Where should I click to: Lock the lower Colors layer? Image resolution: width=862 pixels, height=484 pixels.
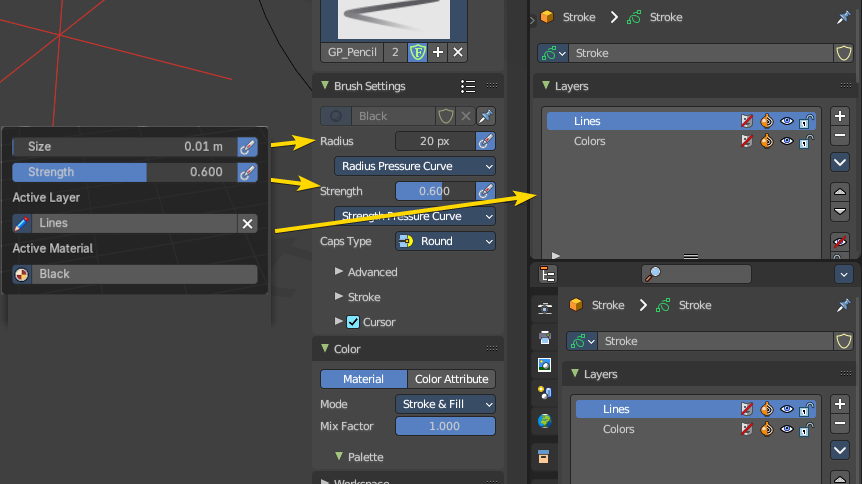tap(806, 430)
